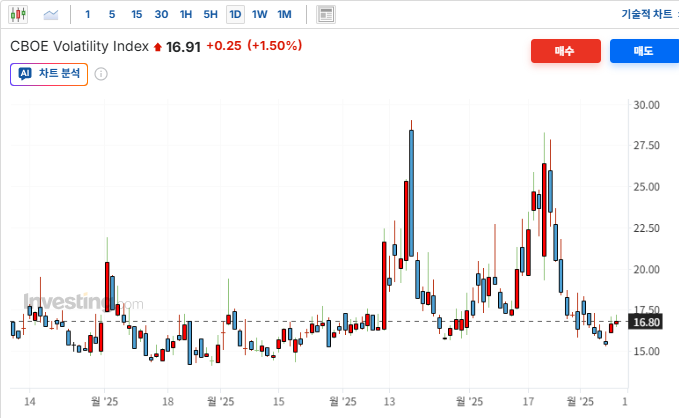Select the candlestick chart type icon
The height and width of the screenshot is (418, 679).
tap(18, 14)
